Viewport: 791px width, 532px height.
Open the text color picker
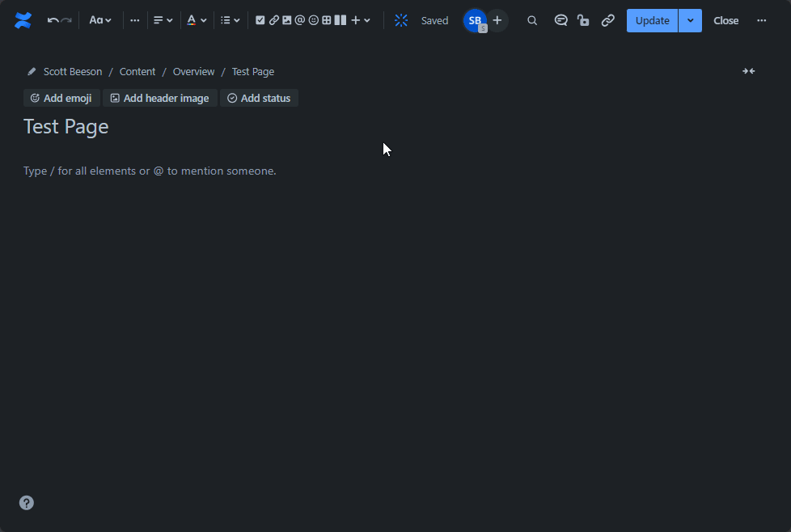[x=195, y=20]
